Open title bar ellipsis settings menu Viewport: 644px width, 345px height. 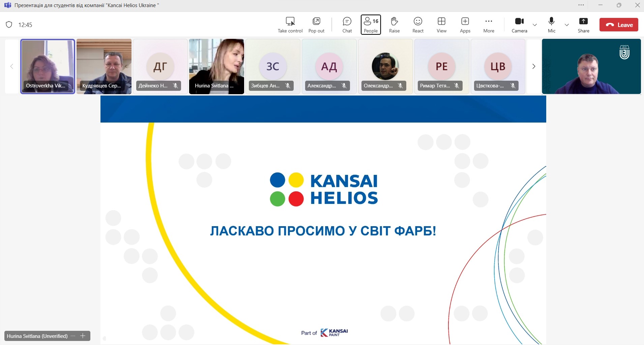pos(581,5)
